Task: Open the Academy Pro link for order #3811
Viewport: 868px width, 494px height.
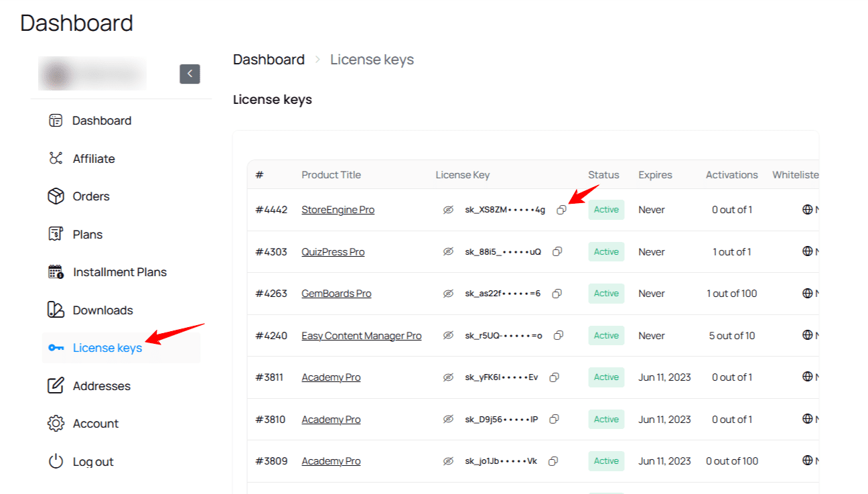Action: (332, 377)
